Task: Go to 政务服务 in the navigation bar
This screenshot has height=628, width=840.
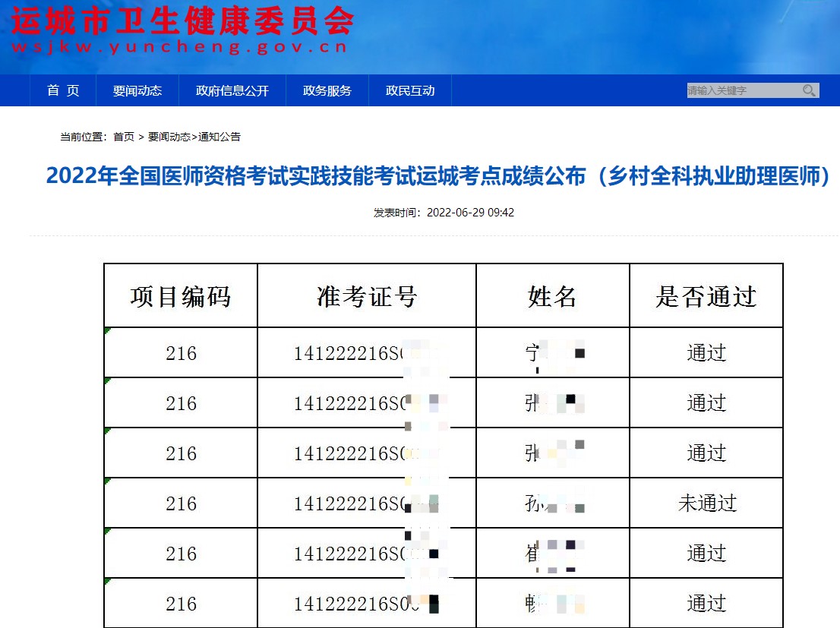Action: 327,90
